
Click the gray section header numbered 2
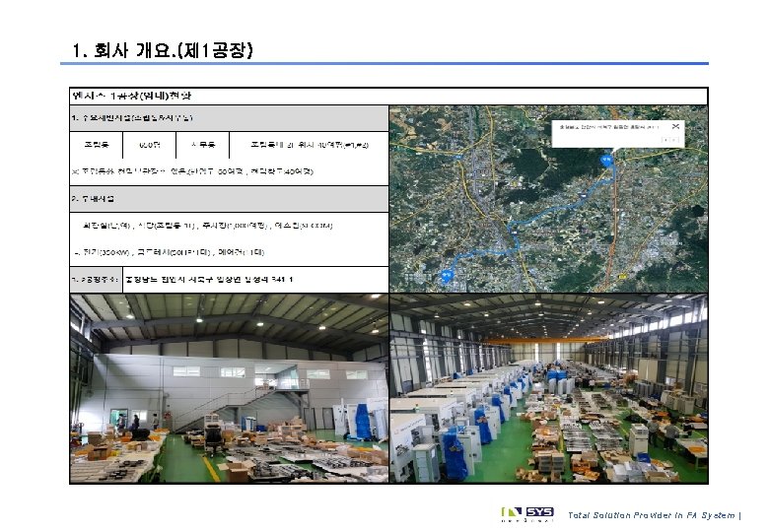tap(229, 199)
